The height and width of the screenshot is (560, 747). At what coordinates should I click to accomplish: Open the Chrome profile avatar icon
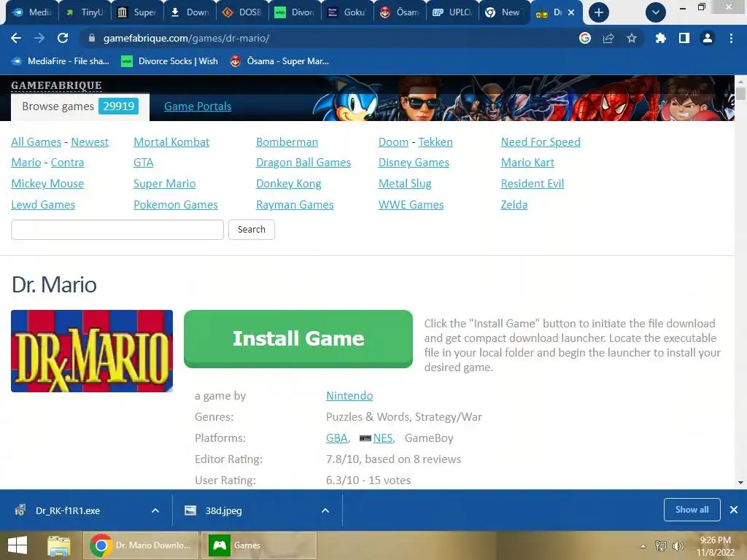point(708,38)
